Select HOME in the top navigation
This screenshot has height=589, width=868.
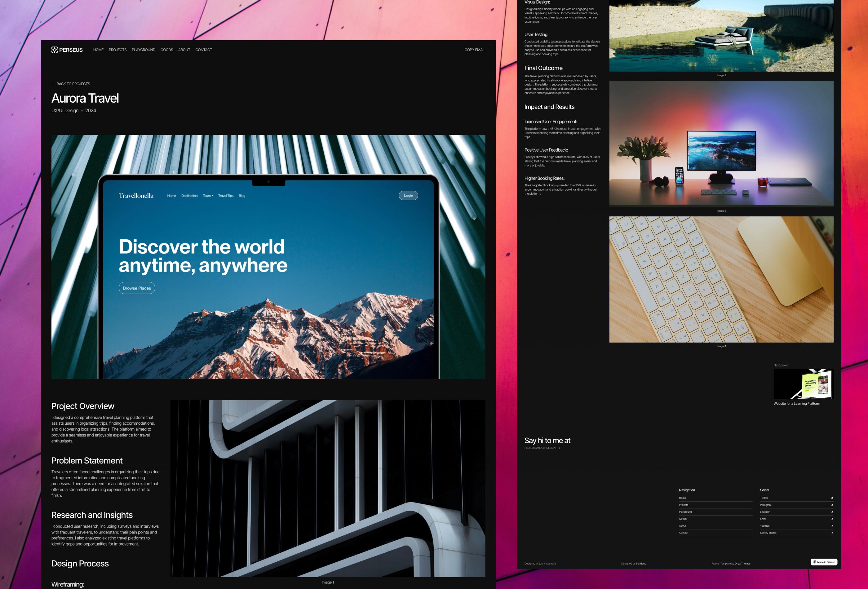click(98, 50)
